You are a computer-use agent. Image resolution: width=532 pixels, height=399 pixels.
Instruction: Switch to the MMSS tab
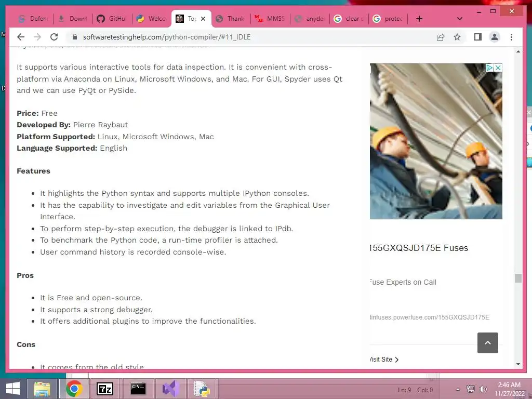270,19
